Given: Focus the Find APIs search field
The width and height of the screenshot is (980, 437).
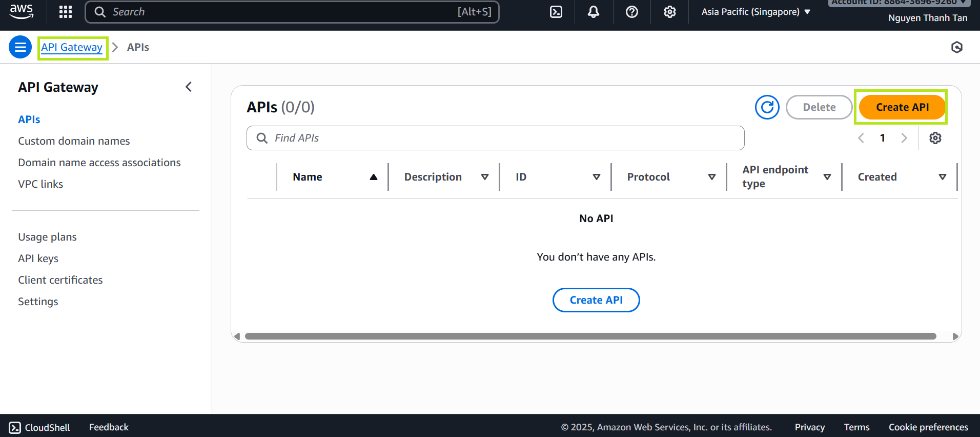Looking at the screenshot, I should tap(495, 138).
